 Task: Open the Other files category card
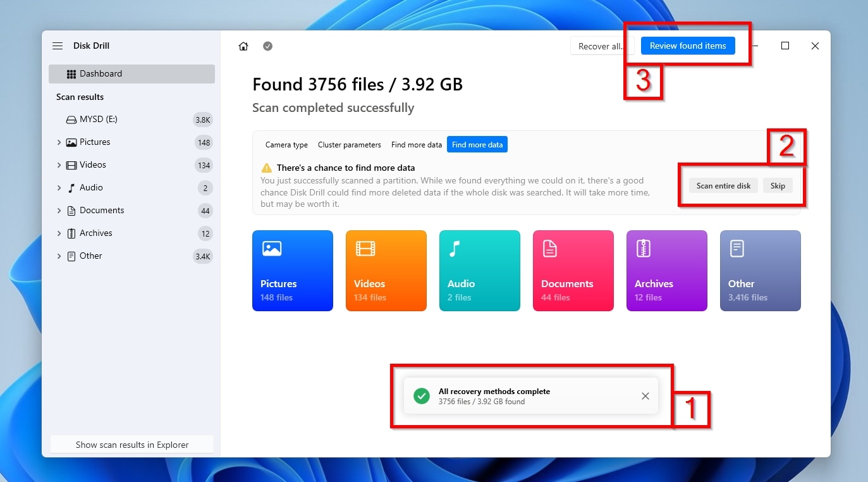[x=760, y=271]
